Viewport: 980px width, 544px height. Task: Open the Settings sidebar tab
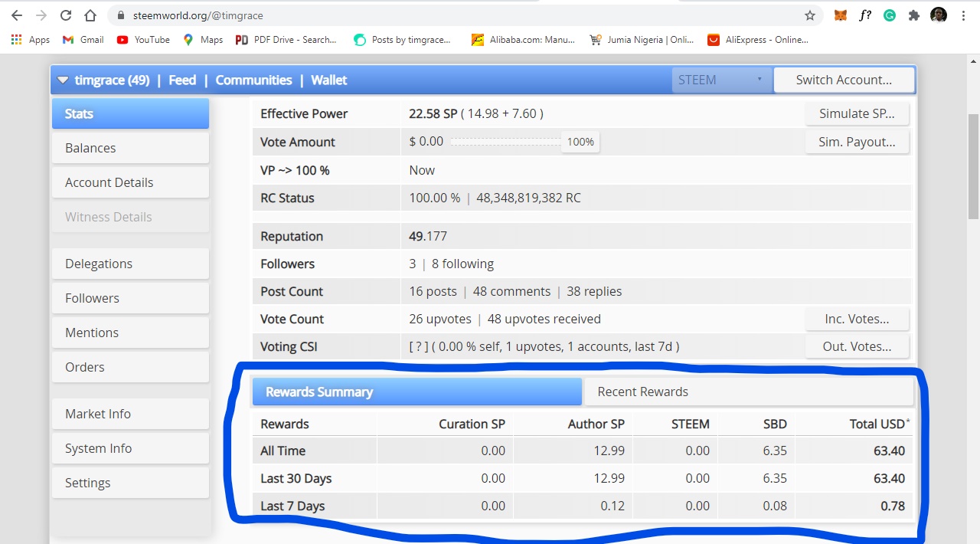coord(130,483)
